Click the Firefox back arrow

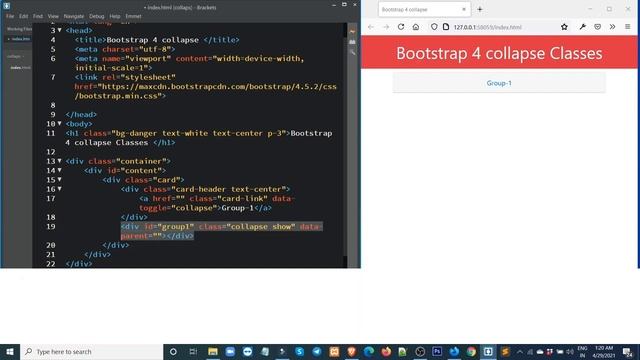pyautogui.click(x=371, y=27)
